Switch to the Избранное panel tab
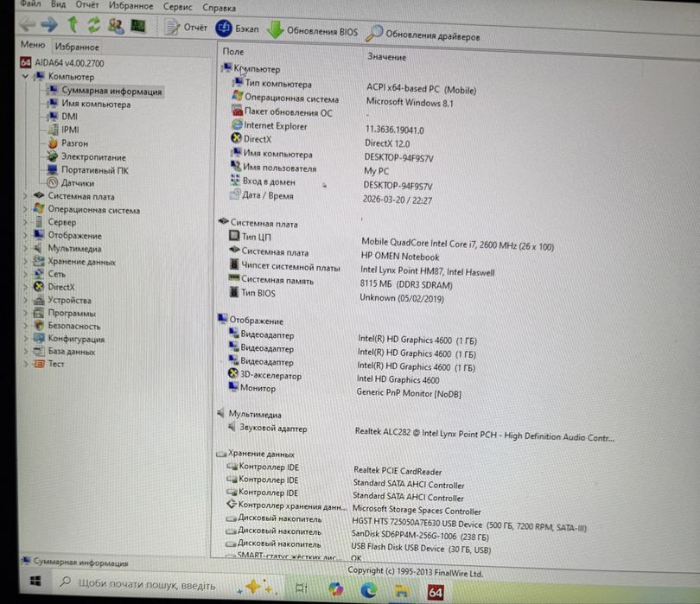The width and height of the screenshot is (700, 604). (77, 47)
